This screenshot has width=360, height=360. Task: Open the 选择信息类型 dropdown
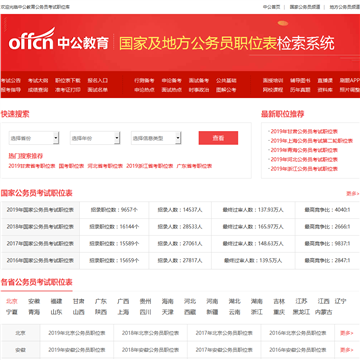[156, 138]
